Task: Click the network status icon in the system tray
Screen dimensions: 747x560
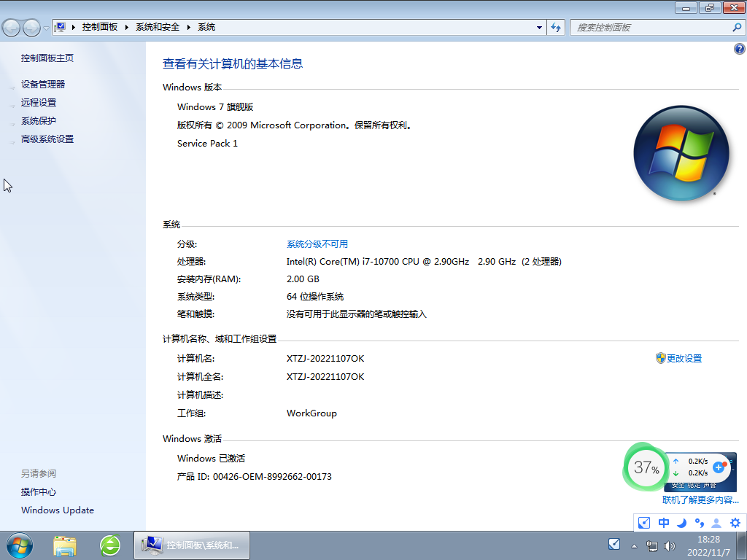Action: click(x=651, y=545)
